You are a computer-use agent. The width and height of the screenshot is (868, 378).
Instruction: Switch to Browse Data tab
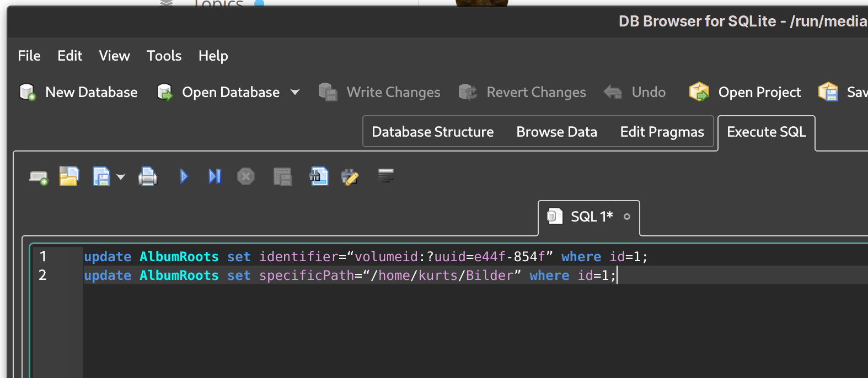point(556,132)
